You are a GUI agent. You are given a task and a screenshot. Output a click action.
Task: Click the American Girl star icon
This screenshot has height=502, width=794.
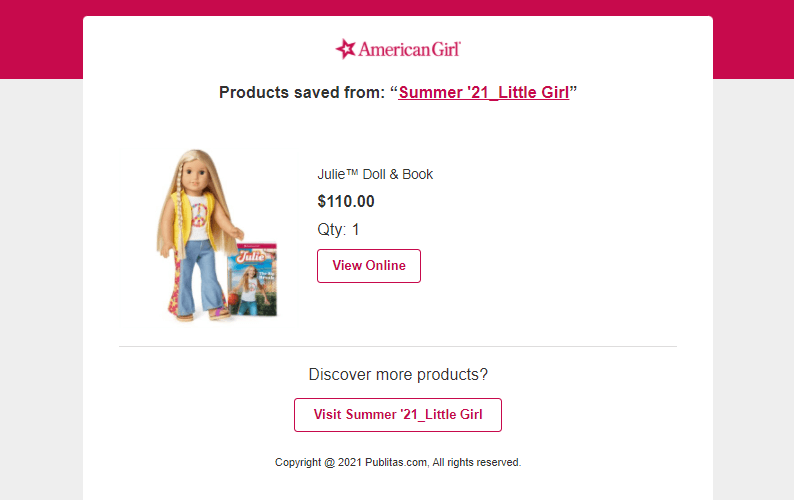point(345,49)
